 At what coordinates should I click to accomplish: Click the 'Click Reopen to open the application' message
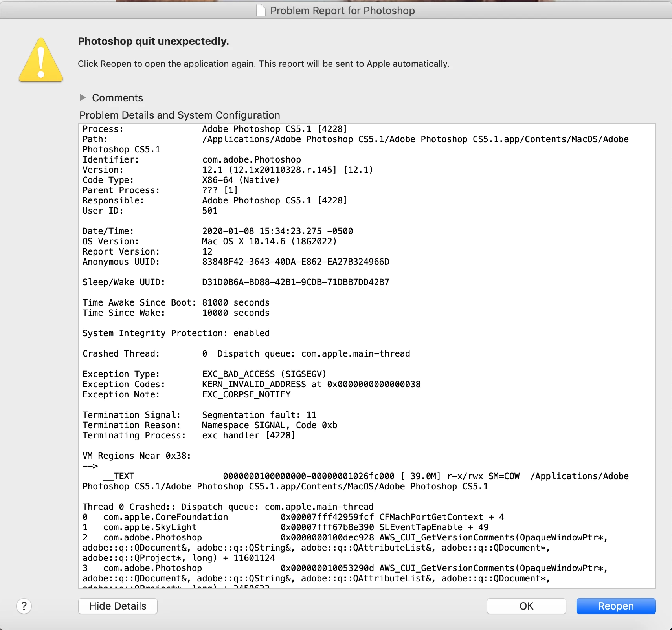(x=263, y=64)
